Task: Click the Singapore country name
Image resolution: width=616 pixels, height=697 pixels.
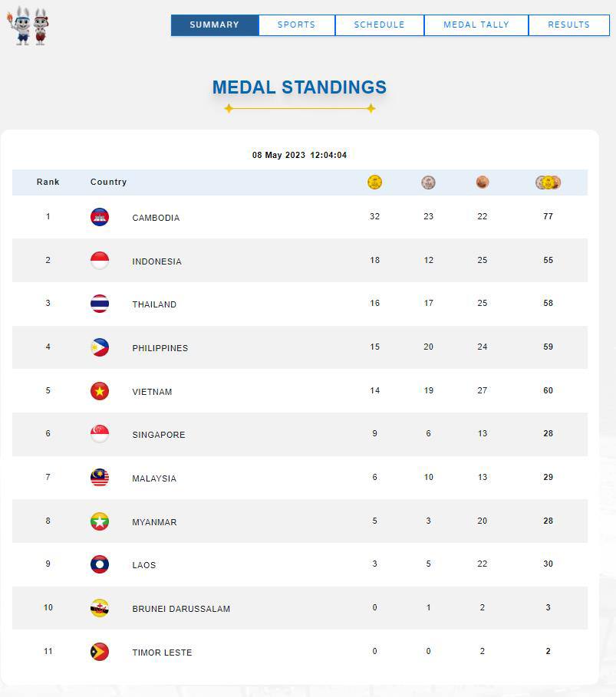Action: pyautogui.click(x=158, y=435)
